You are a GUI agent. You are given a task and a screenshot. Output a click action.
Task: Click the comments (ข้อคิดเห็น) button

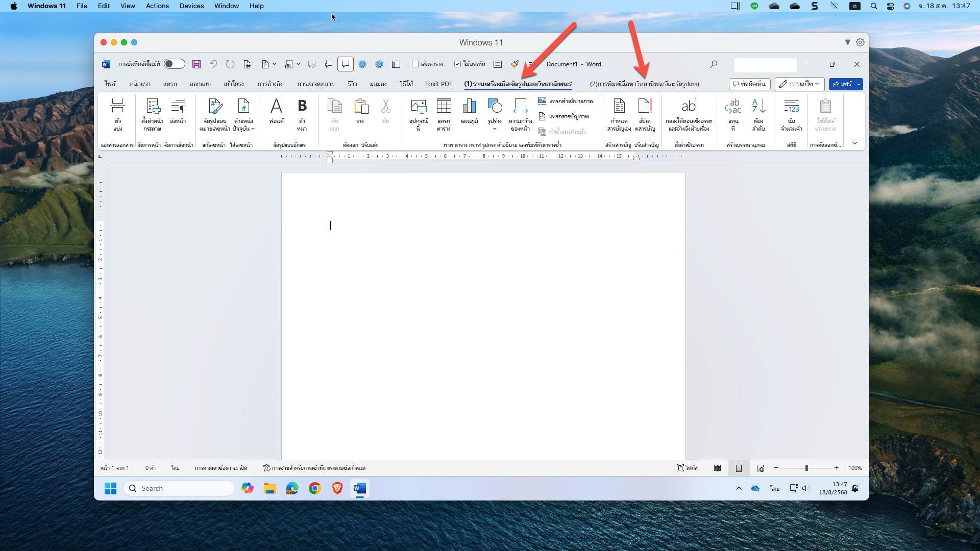point(749,84)
